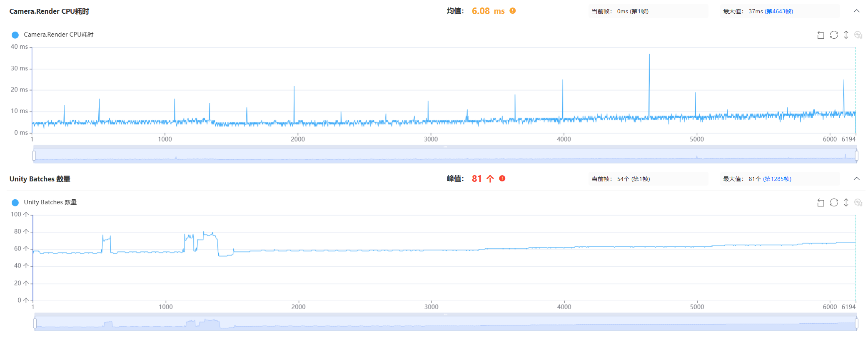Screen dimensions: 868x337
Task: Open AI analysis icon on Unity Batches chart
Action: [x=858, y=203]
